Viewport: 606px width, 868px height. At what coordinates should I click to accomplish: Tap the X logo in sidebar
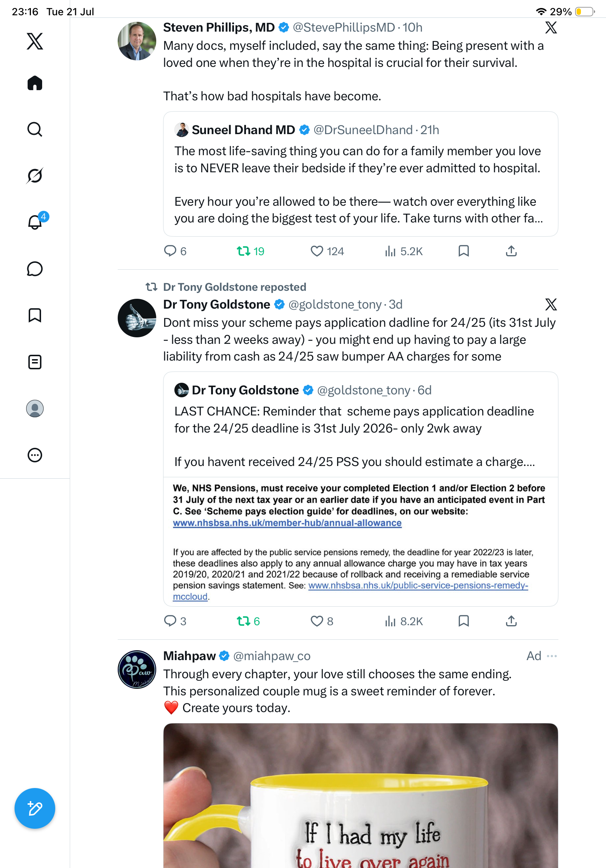point(35,41)
